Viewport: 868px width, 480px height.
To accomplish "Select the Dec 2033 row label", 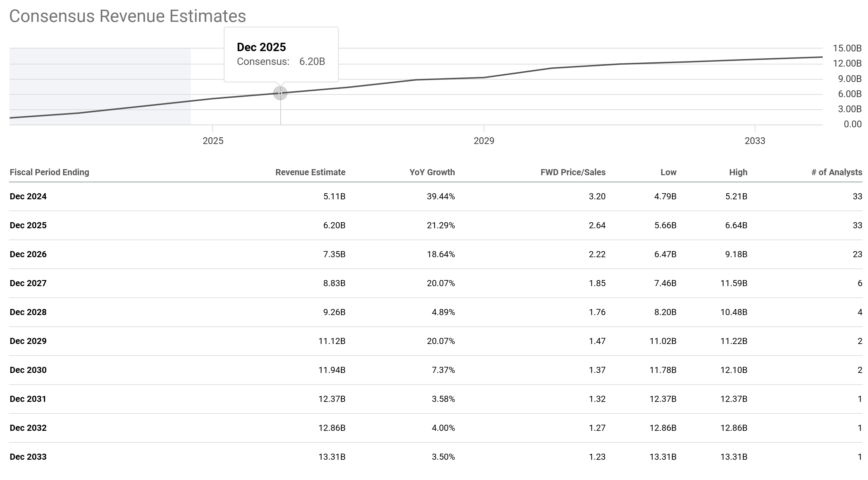I will (x=28, y=457).
